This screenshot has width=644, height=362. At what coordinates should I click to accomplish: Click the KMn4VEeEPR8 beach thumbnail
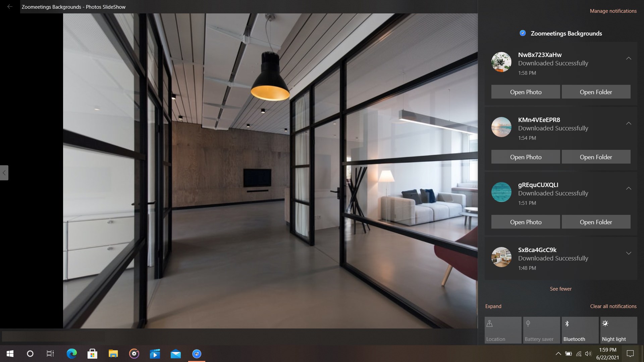tap(501, 127)
